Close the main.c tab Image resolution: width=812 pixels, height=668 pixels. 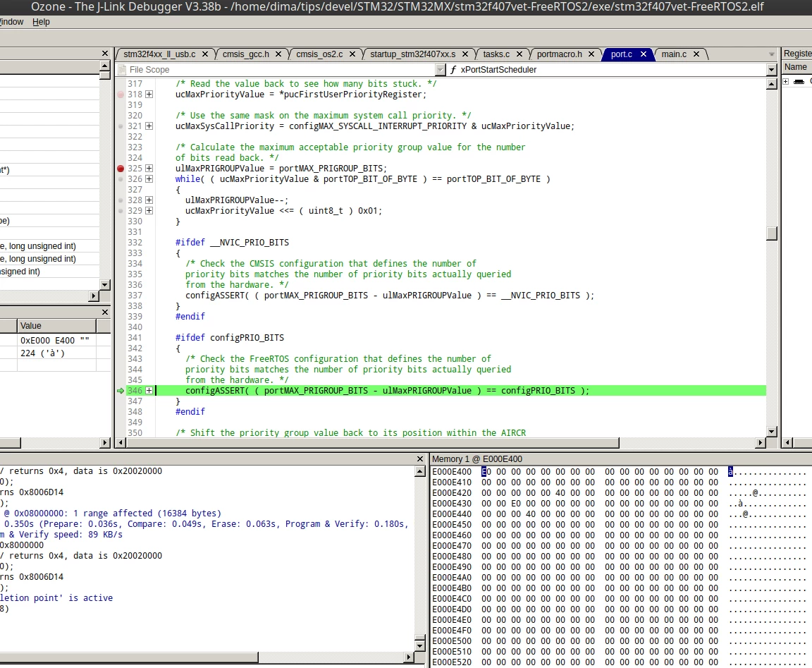tap(696, 54)
